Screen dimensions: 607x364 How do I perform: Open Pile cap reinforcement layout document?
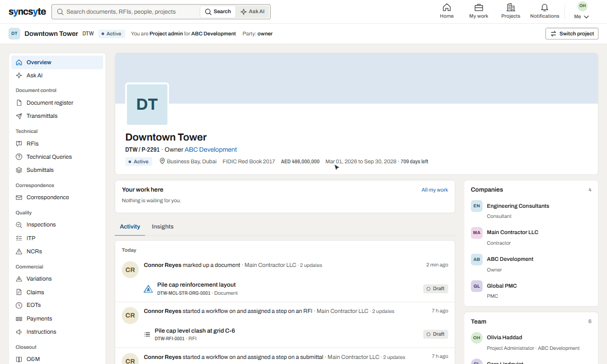tap(196, 285)
